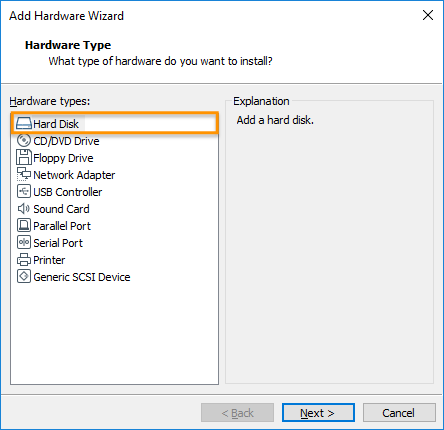The height and width of the screenshot is (430, 444).
Task: Choose the Floppy Drive diskette icon
Action: [x=24, y=157]
